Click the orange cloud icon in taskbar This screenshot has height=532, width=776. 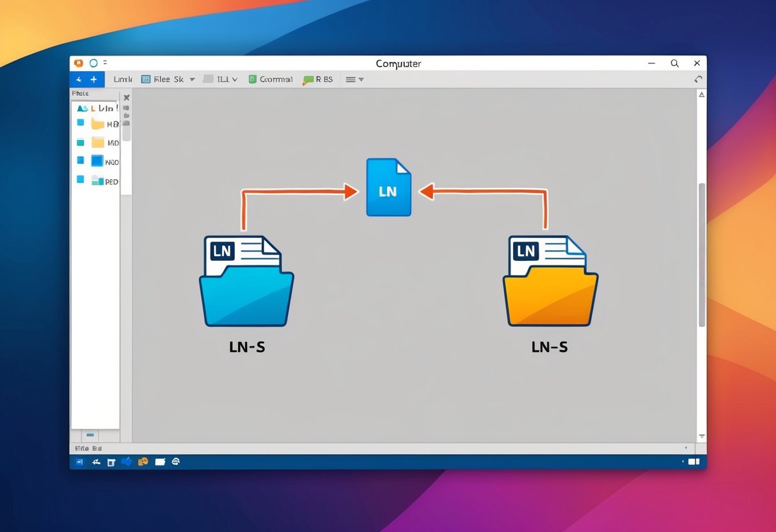tap(143, 462)
